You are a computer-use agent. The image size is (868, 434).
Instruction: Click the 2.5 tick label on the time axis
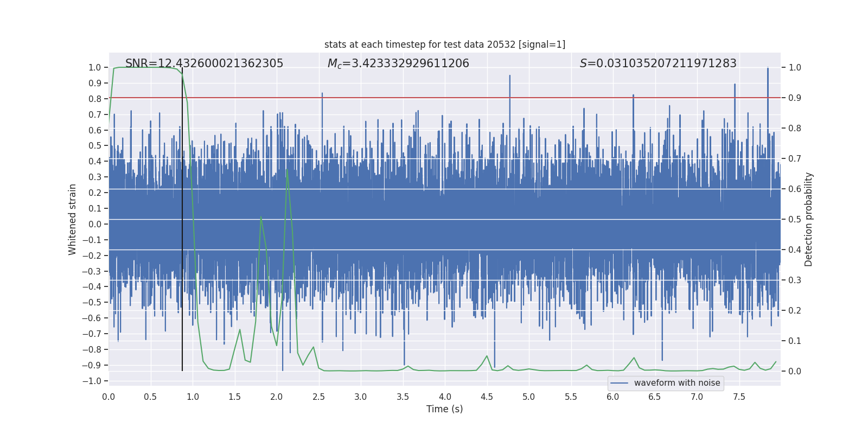318,397
